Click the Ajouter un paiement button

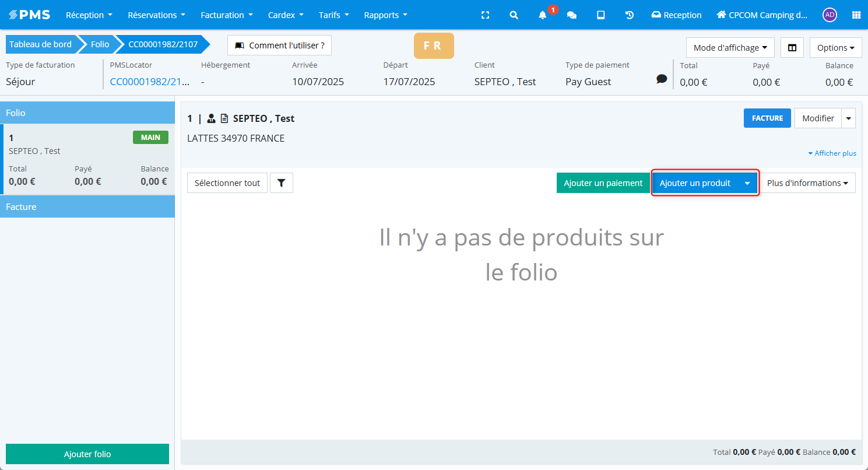603,183
